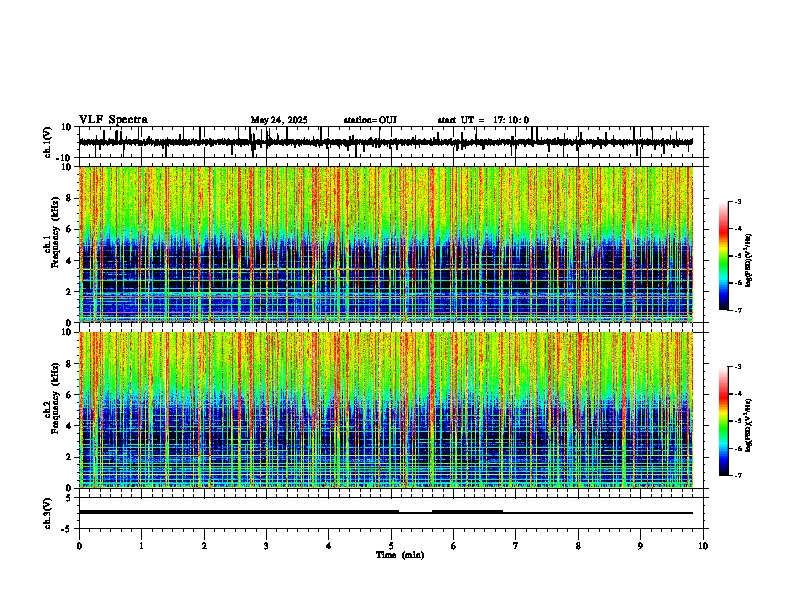Screen dimensions: 792x612
Task: Click the time axis "10" tick label
Action: (x=703, y=546)
